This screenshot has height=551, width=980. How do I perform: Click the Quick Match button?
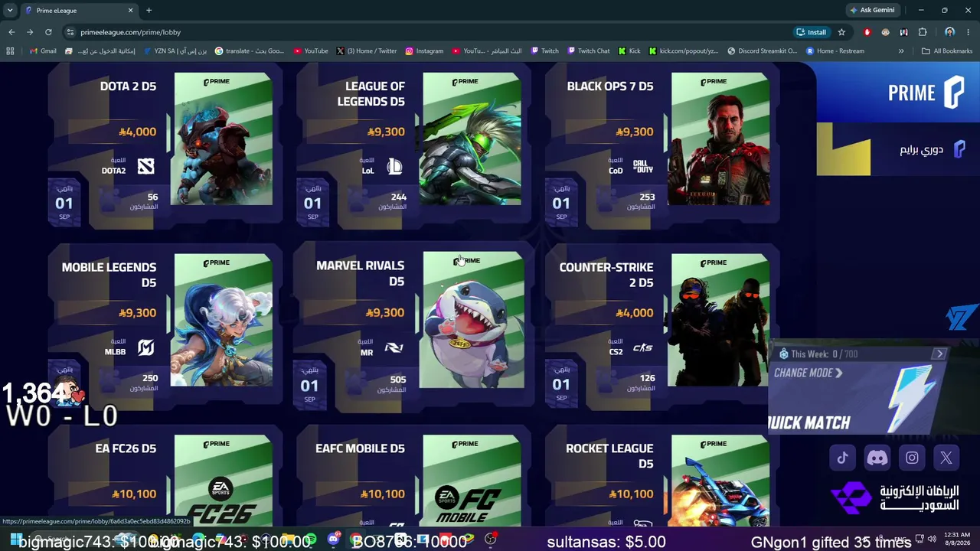point(809,422)
